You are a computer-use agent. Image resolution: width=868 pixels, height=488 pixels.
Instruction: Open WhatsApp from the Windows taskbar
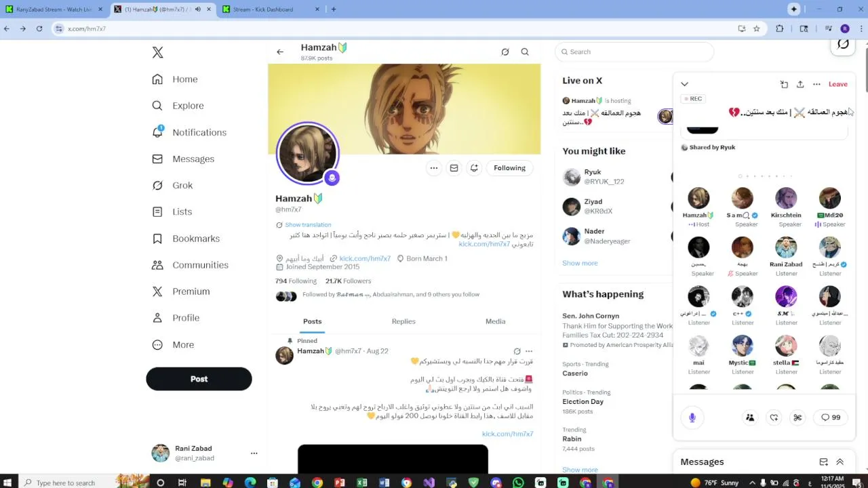(x=519, y=483)
